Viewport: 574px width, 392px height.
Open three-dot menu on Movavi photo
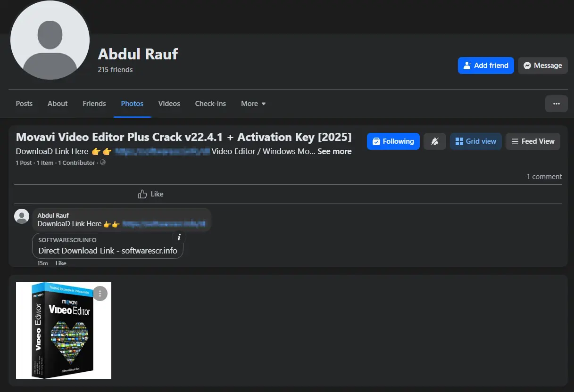(x=100, y=294)
